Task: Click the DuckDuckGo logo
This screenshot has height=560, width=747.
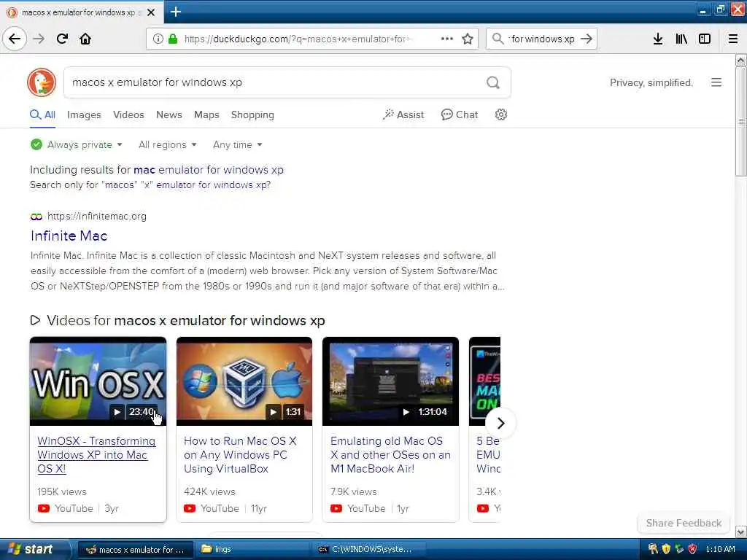Action: tap(42, 82)
